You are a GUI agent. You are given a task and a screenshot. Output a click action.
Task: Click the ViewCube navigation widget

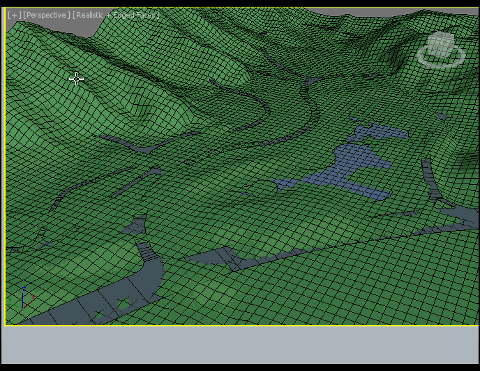coord(441,50)
